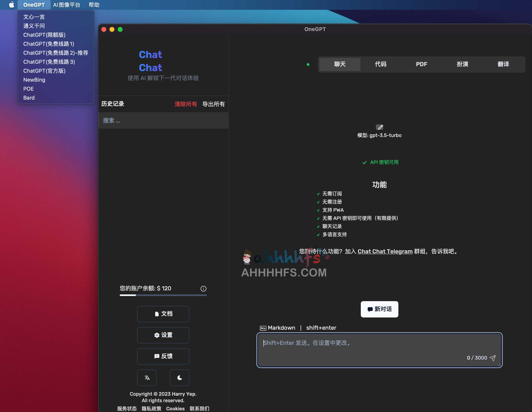532x412 pixels.
Task: Send feedback via the 反馈 speech-bubble icon
Action: click(x=163, y=356)
